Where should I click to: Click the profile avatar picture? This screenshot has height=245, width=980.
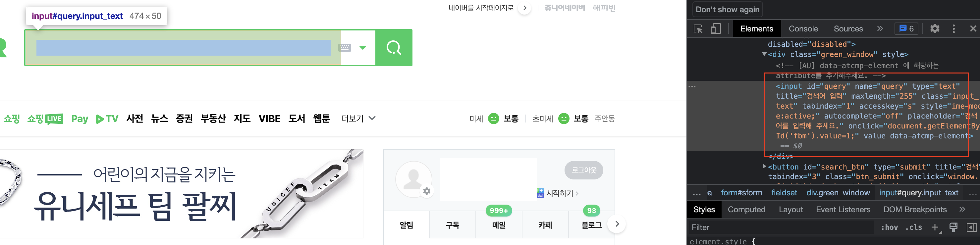(x=413, y=179)
